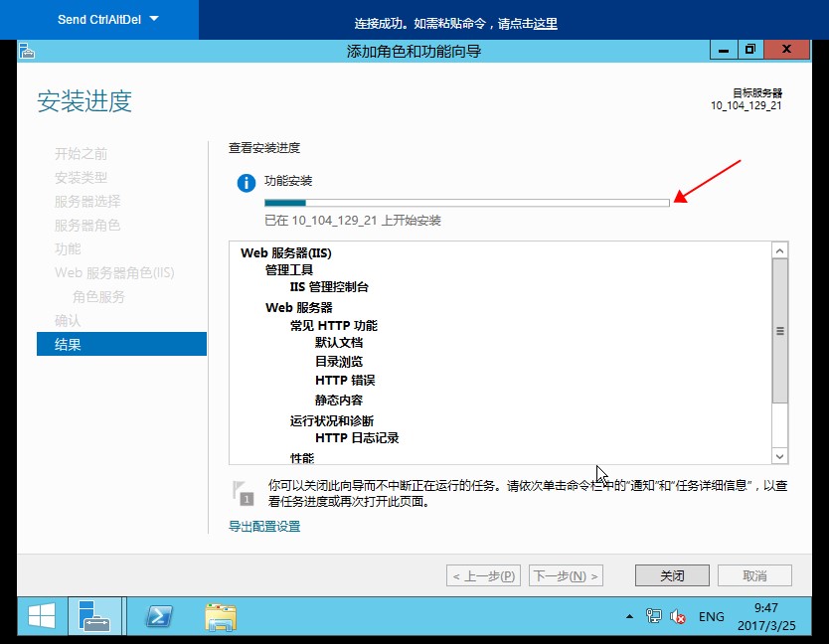Viewport: 829px width, 644px height.
Task: Restore the wizard window size
Action: click(750, 51)
